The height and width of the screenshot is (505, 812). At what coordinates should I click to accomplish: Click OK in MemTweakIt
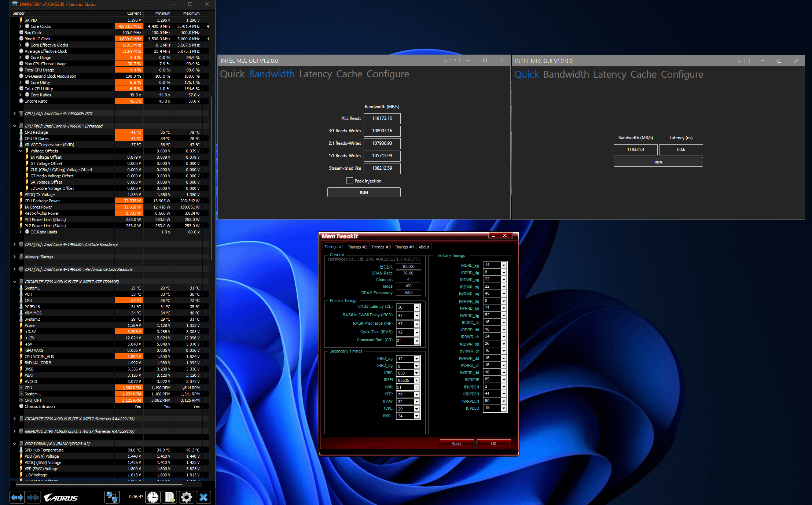coord(493,443)
